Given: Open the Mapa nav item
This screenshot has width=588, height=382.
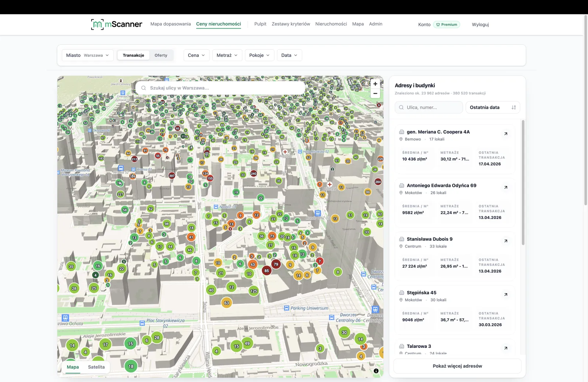Looking at the screenshot, I should (x=358, y=24).
